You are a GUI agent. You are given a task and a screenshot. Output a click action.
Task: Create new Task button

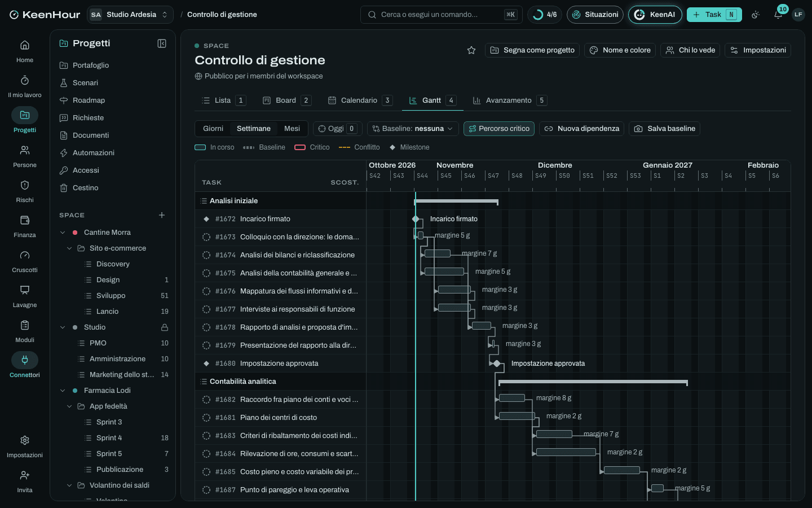[x=714, y=15]
